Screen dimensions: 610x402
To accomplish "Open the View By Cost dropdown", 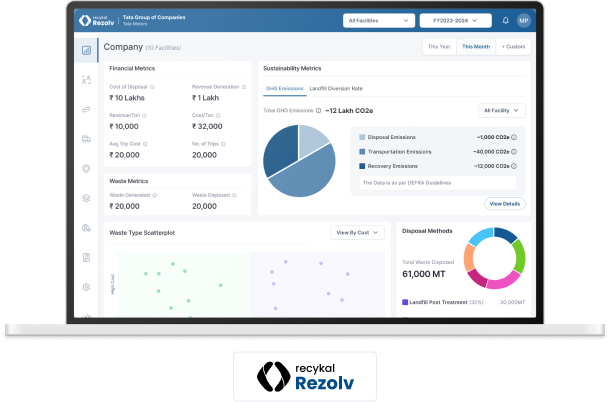I will (358, 233).
